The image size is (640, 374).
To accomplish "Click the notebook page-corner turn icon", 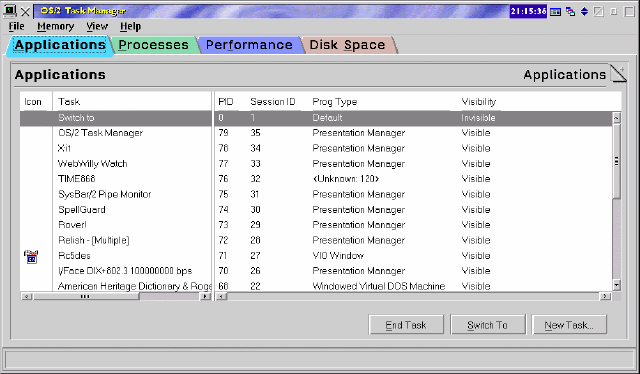I will [x=618, y=73].
